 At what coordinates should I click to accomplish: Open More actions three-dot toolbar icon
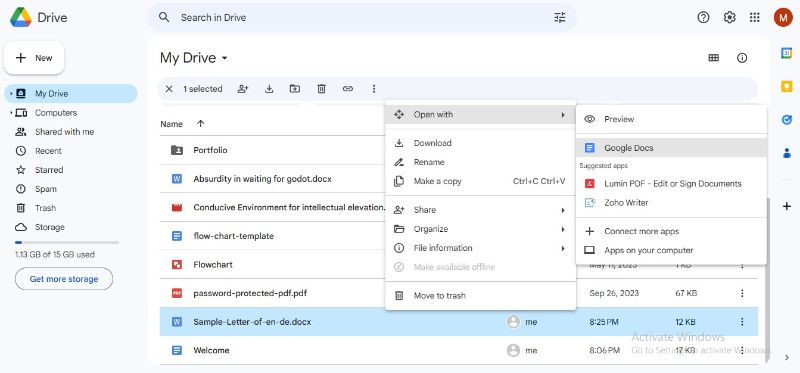pos(373,89)
